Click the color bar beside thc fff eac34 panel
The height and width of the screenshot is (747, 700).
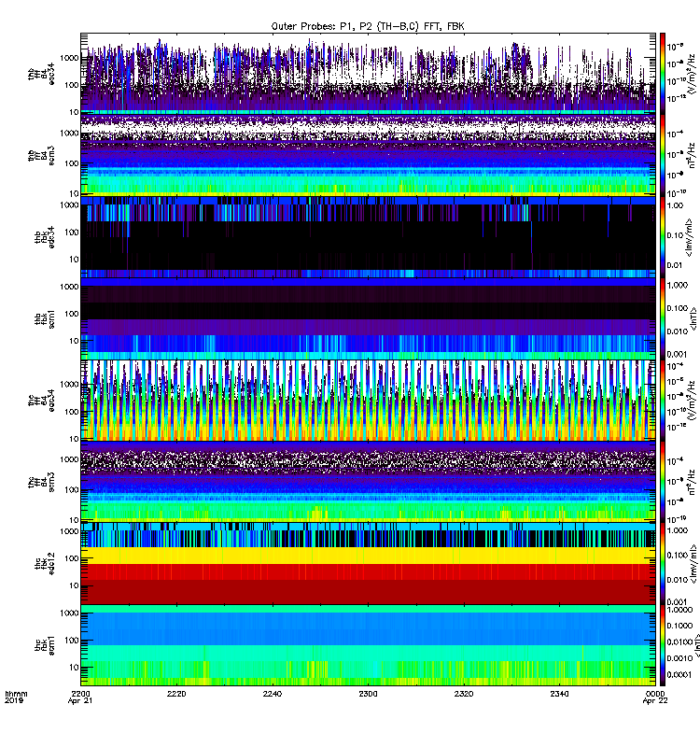click(x=663, y=401)
